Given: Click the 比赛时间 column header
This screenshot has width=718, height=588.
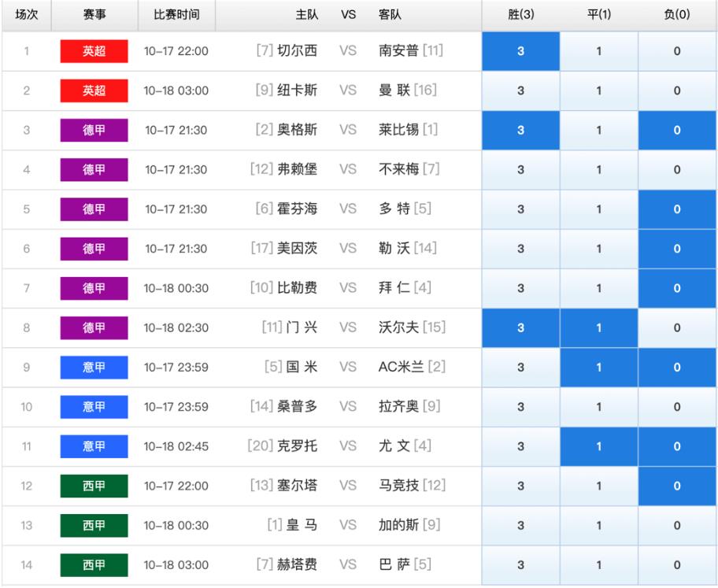Looking at the screenshot, I should pos(176,15).
